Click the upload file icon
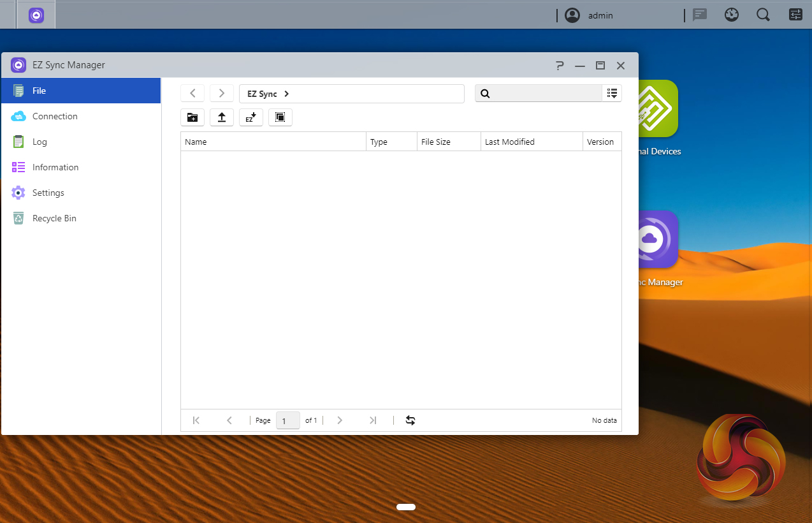The height and width of the screenshot is (523, 812). [222, 117]
